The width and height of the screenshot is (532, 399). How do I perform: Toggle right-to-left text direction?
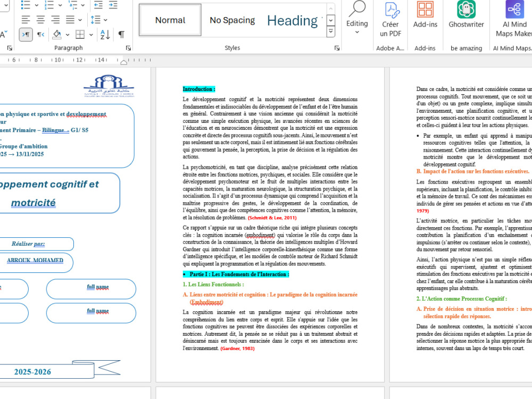pyautogui.click(x=41, y=35)
